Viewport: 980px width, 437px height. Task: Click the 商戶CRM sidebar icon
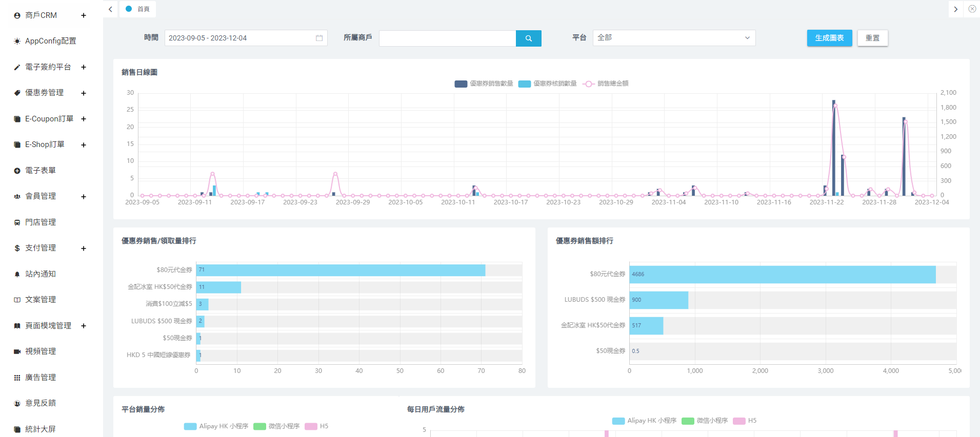(17, 16)
